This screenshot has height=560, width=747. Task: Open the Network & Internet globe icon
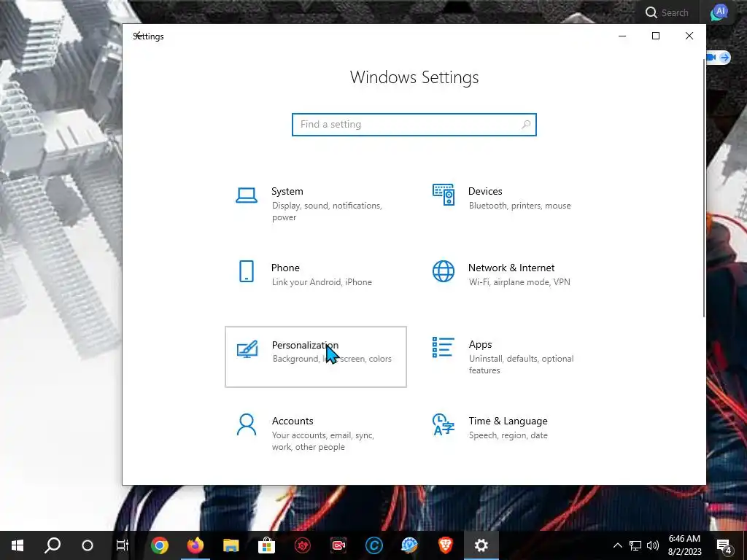[443, 271]
